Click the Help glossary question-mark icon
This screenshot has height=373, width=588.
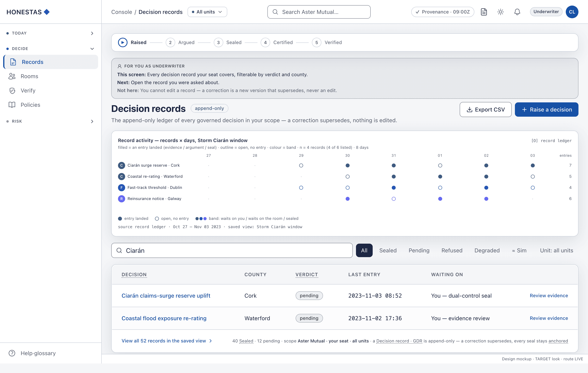point(12,353)
